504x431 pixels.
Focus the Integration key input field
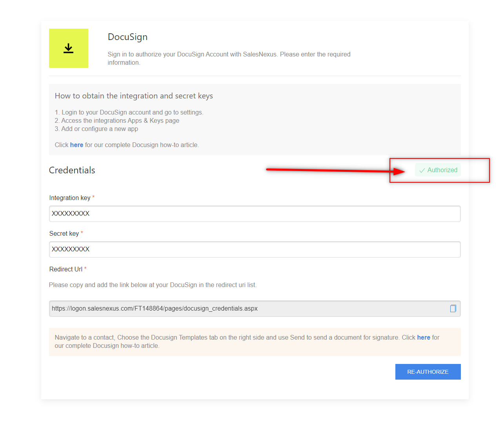click(x=255, y=214)
